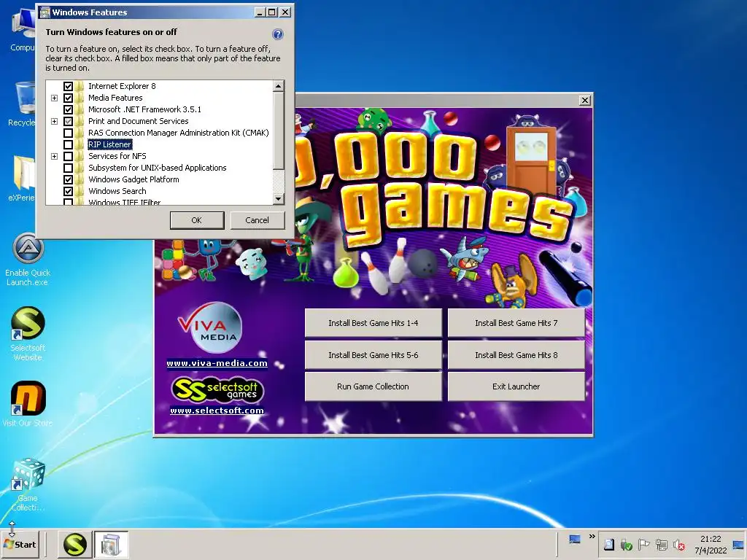Maximize the Windows Features dialog
The image size is (747, 560).
(271, 12)
